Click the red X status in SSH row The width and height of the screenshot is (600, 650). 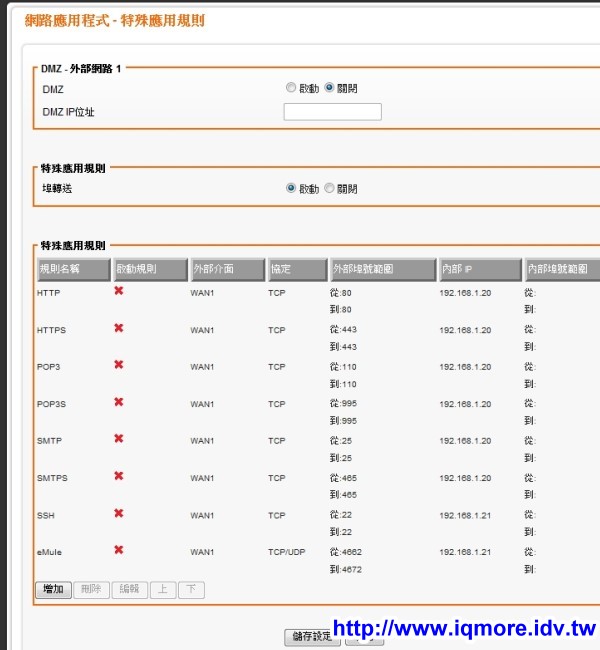(x=119, y=513)
